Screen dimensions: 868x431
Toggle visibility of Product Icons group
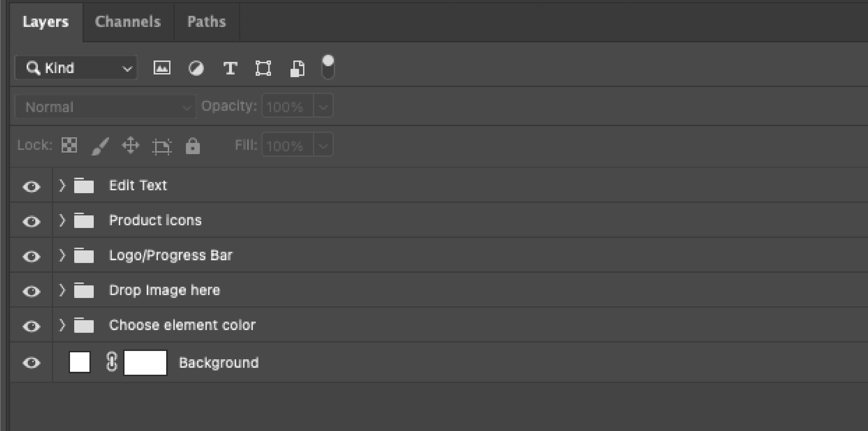[31, 221]
